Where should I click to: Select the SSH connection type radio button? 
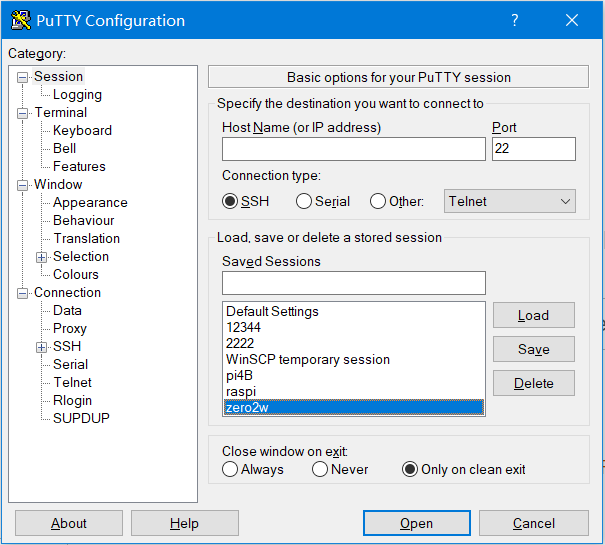(230, 201)
